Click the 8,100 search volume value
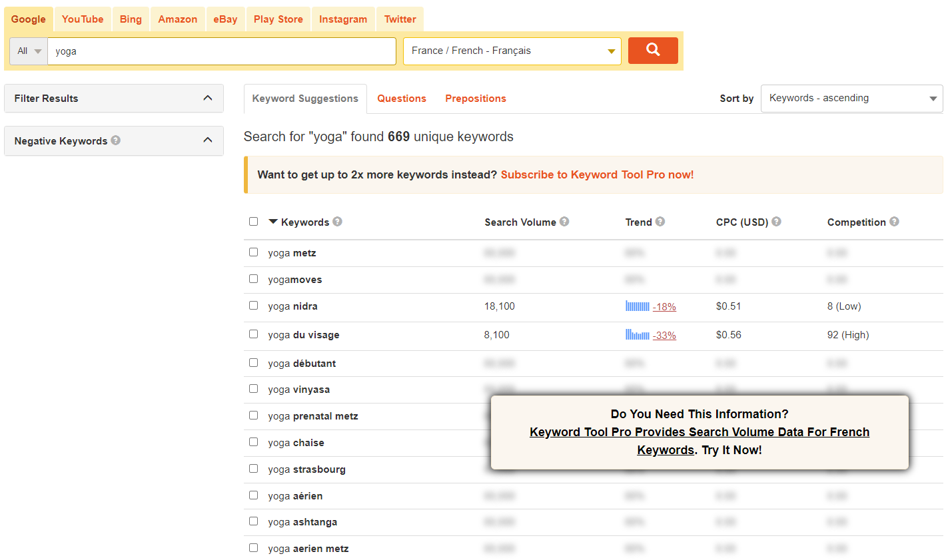Screen dimensions: 950x560 point(497,335)
